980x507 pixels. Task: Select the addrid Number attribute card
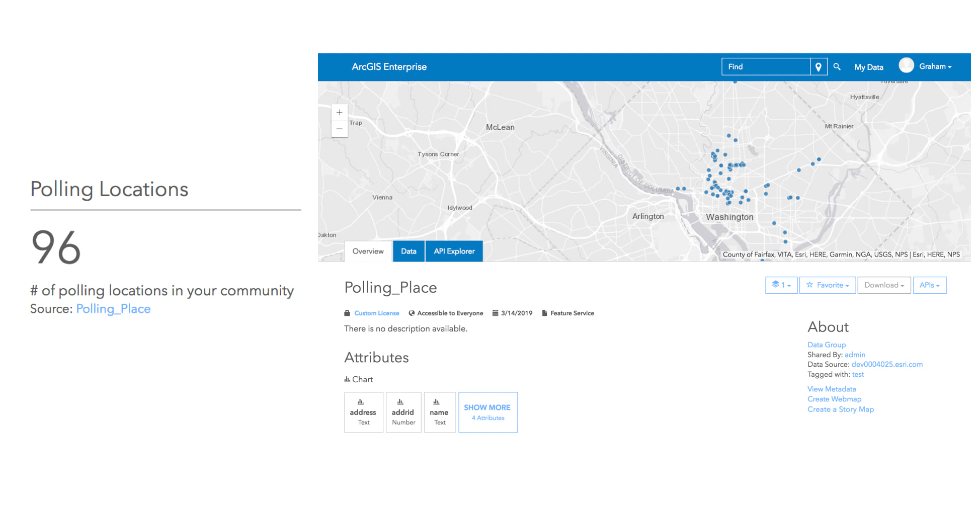[403, 412]
